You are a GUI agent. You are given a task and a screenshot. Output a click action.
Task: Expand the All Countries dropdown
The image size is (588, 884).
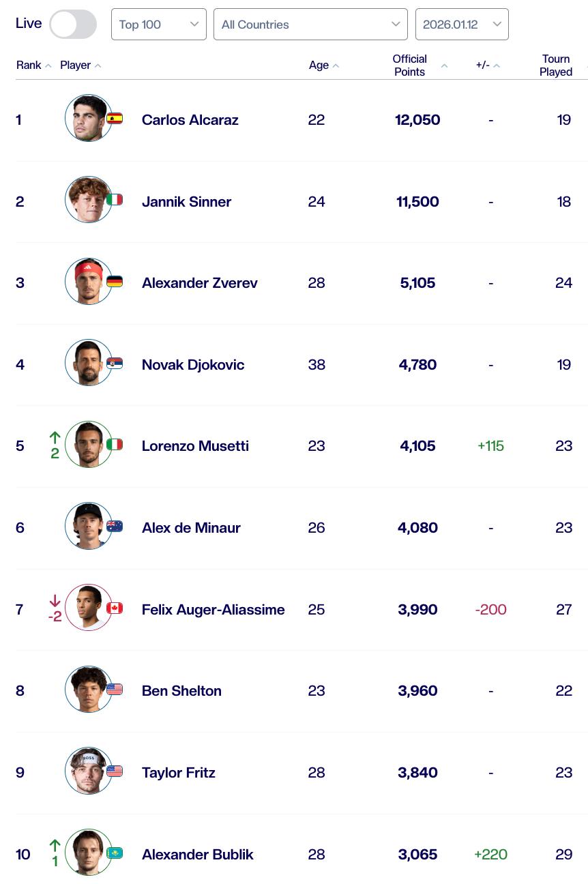pyautogui.click(x=310, y=25)
